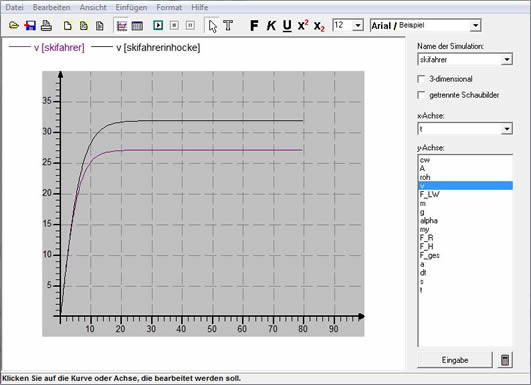Click the pause simulation icon

(190, 25)
